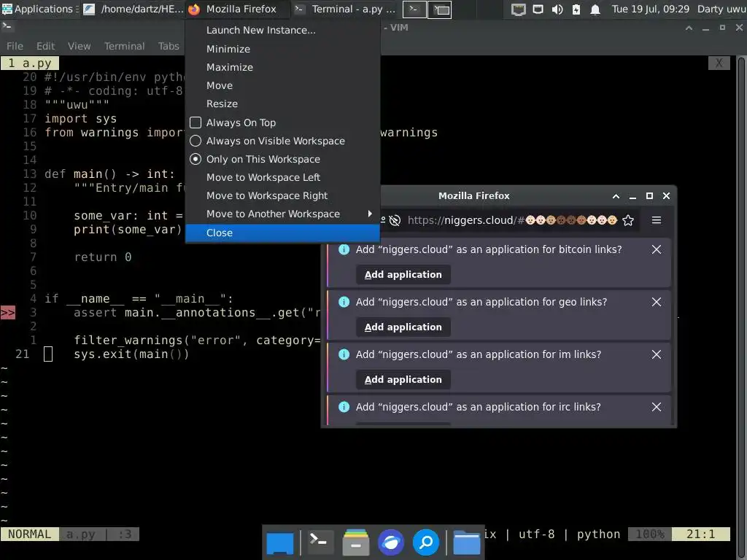Viewport: 747px width, 560px height.
Task: Open the notification bell in the panel
Action: [595, 9]
